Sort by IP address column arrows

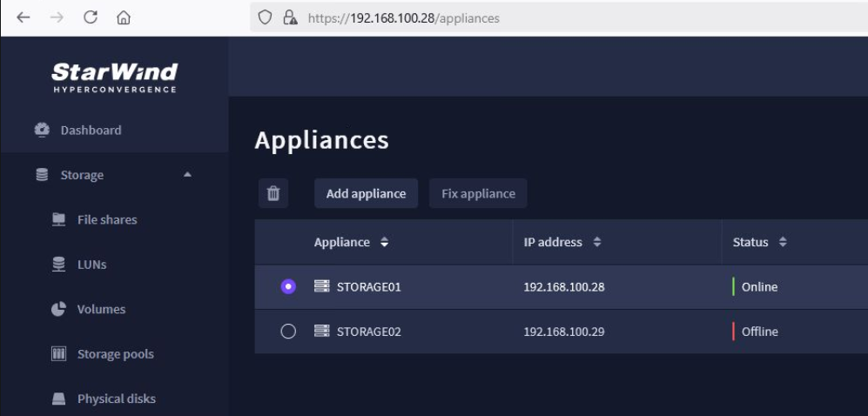point(596,242)
